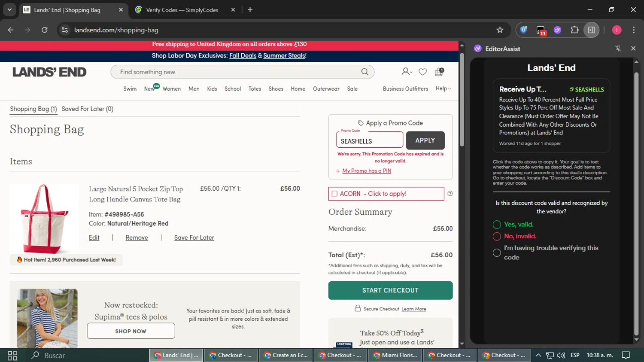644x362 pixels.
Task: Open the Bitwarden shield extension
Action: click(524, 30)
